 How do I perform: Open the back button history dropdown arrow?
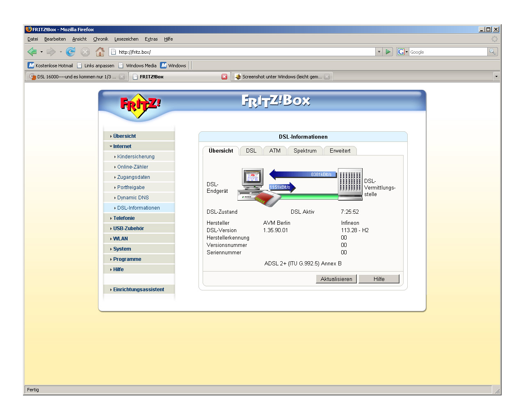(41, 52)
